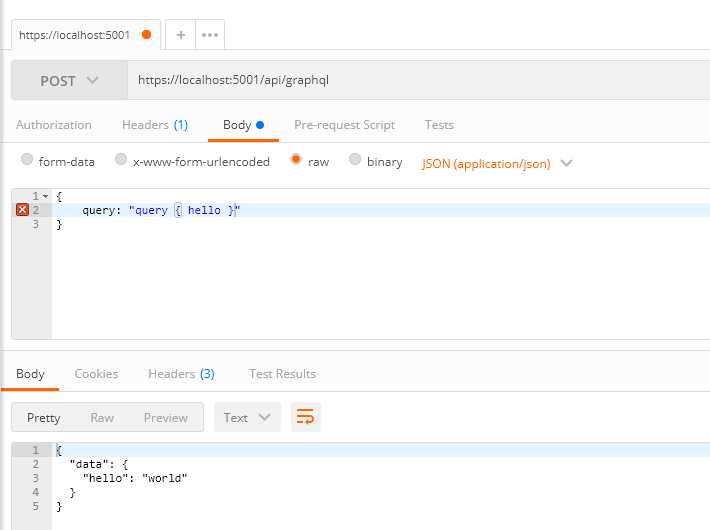Open the JSON (application/json) content type dropdown
Screen dimensions: 710x530
[x=497, y=163]
